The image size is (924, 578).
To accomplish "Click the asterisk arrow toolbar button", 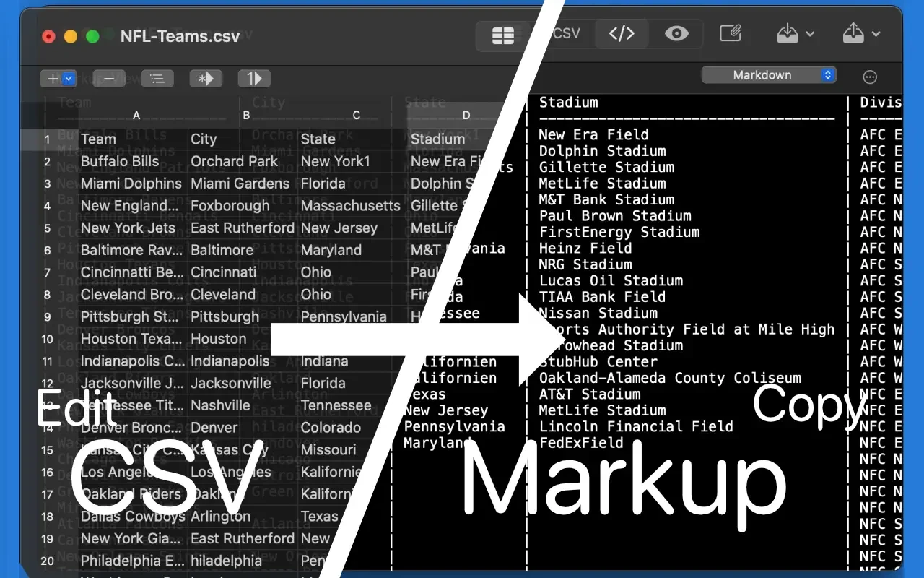I will [x=206, y=79].
